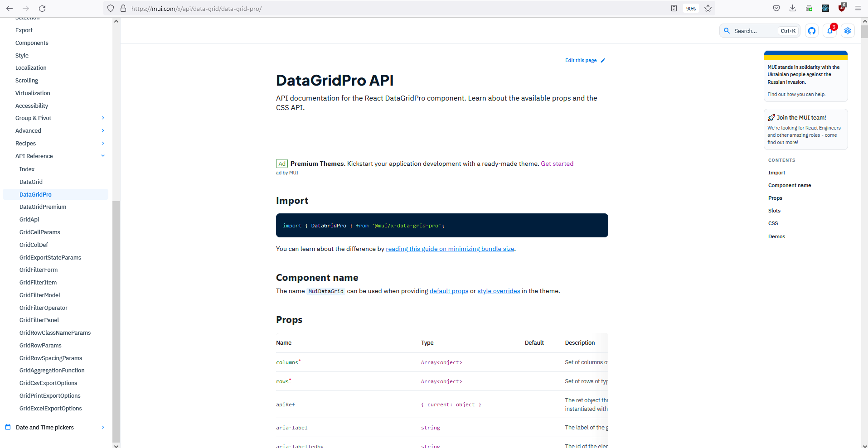Click the uBlock Origin extension icon

pos(842,8)
